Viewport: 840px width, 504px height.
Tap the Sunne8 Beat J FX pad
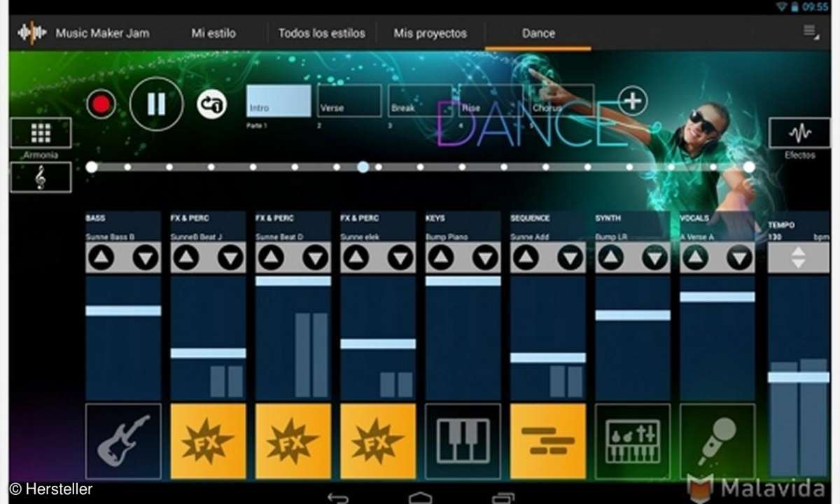208,441
